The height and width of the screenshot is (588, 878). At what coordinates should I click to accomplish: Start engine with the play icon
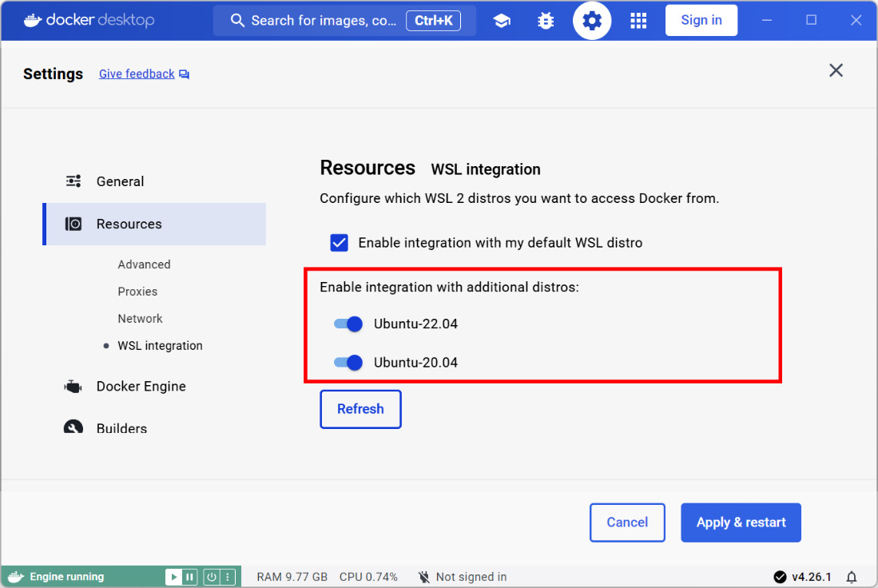click(x=173, y=577)
